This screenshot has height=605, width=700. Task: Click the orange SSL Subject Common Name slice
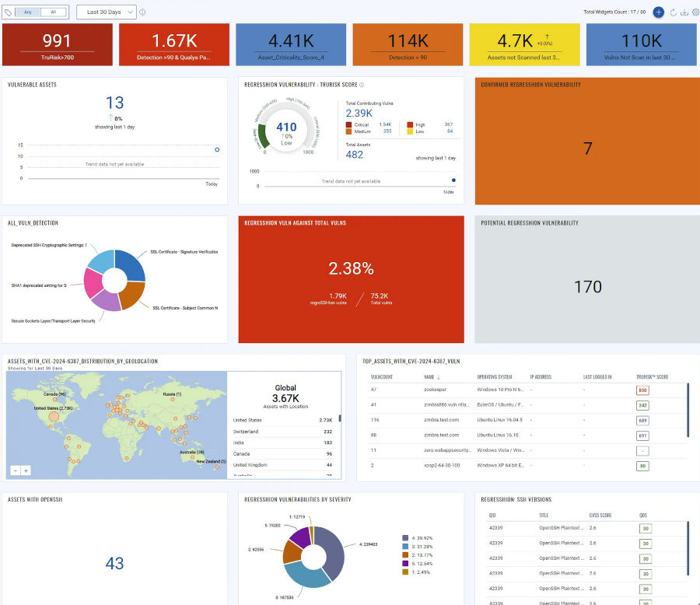[x=133, y=295]
